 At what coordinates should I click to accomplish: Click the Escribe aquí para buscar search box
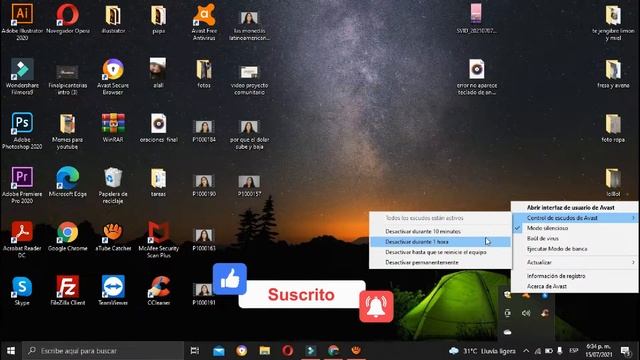102,351
